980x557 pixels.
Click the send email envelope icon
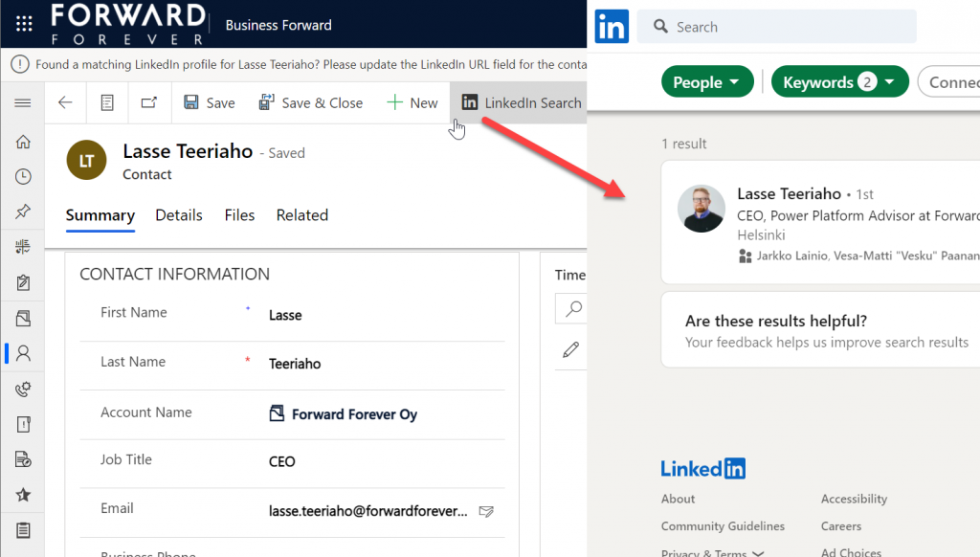pyautogui.click(x=486, y=511)
